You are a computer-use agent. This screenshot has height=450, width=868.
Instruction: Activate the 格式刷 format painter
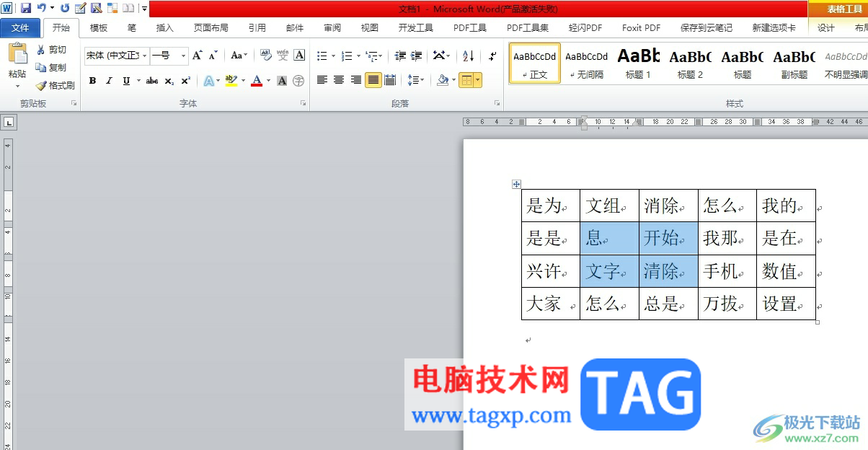pyautogui.click(x=56, y=85)
